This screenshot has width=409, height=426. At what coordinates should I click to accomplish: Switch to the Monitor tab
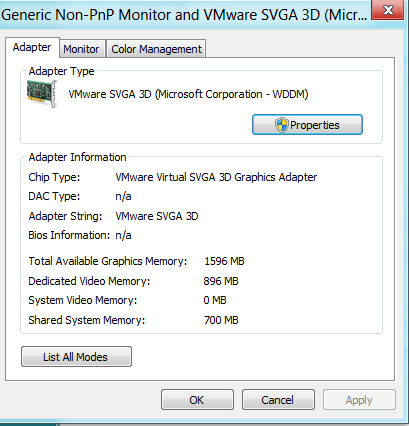(82, 49)
